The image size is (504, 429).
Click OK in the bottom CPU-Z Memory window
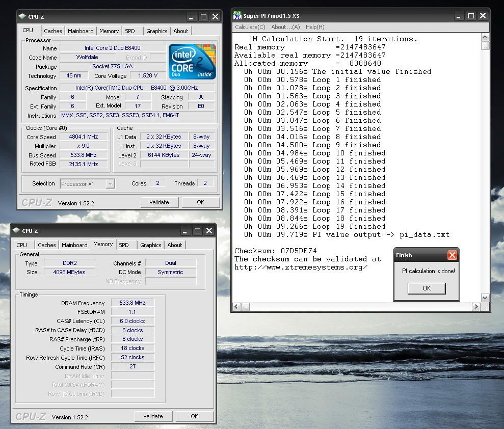tap(195, 416)
